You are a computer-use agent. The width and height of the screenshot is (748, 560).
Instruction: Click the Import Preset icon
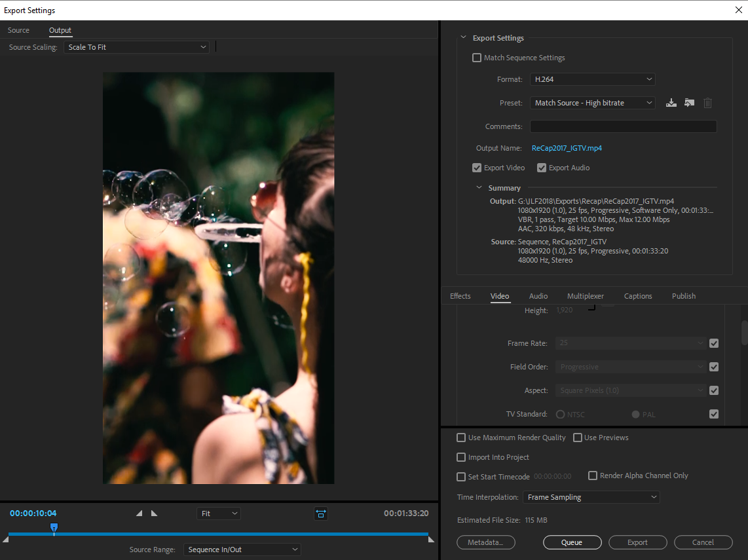click(x=689, y=103)
